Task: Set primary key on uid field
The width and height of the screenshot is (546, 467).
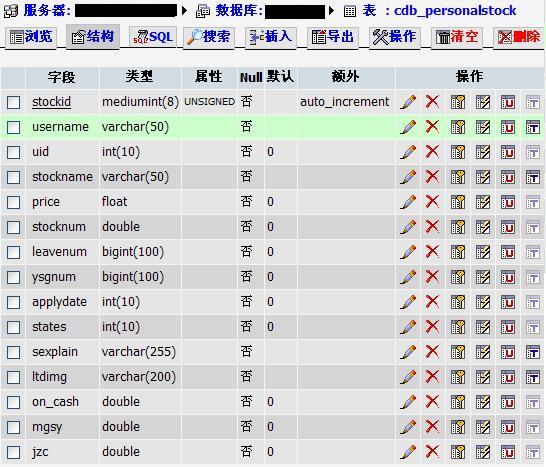Action: [x=458, y=152]
